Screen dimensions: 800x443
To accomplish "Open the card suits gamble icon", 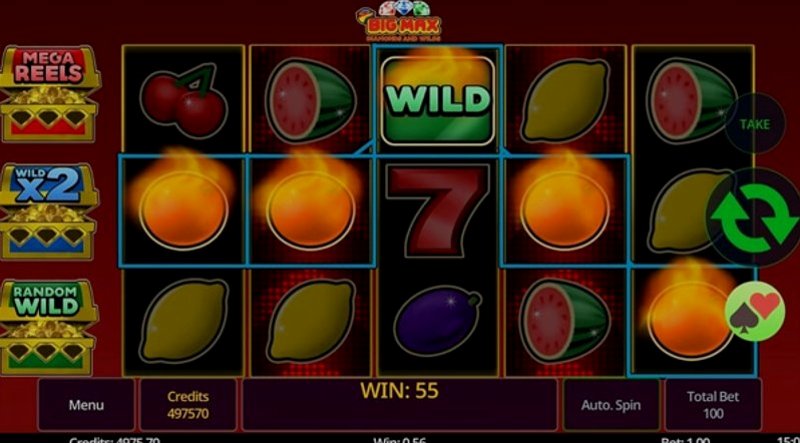I will click(x=755, y=311).
